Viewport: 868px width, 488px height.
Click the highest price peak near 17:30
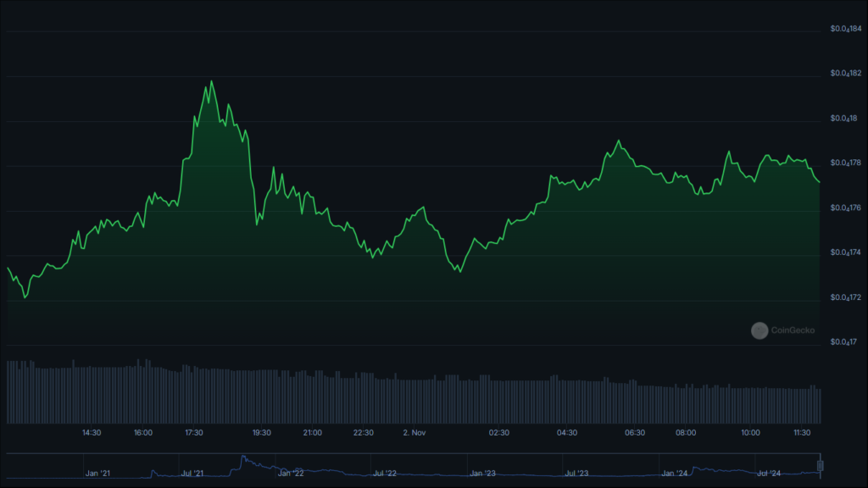211,82
